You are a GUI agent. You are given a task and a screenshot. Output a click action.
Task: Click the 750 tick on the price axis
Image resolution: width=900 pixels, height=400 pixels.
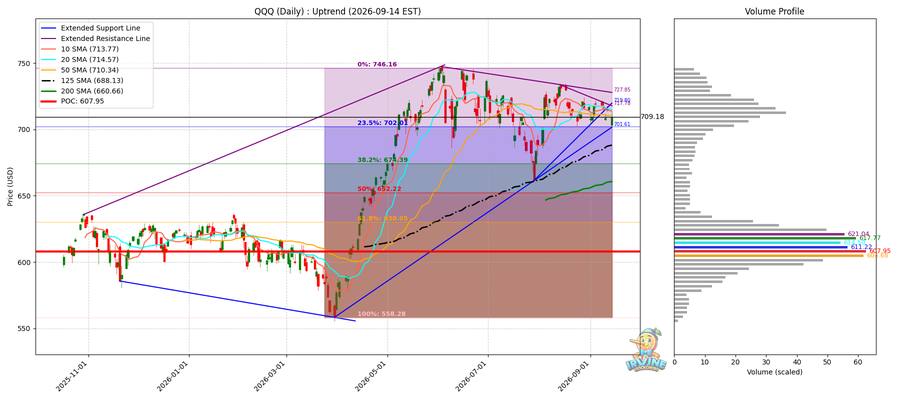26,63
